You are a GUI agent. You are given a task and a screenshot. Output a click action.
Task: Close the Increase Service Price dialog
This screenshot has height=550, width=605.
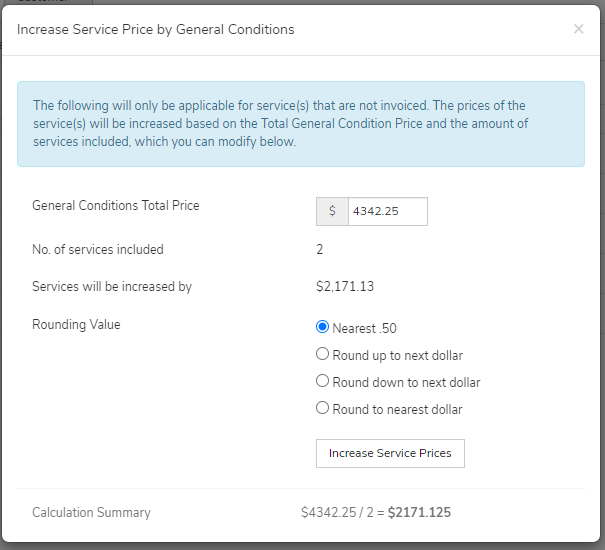click(578, 29)
